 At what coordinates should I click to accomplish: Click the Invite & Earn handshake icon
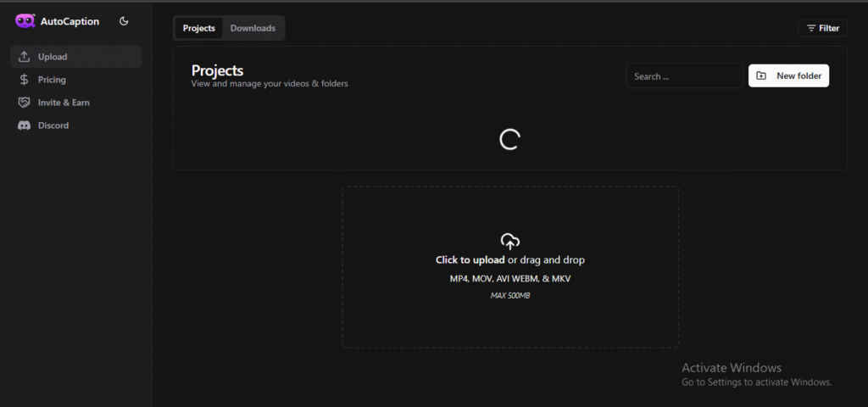point(24,103)
